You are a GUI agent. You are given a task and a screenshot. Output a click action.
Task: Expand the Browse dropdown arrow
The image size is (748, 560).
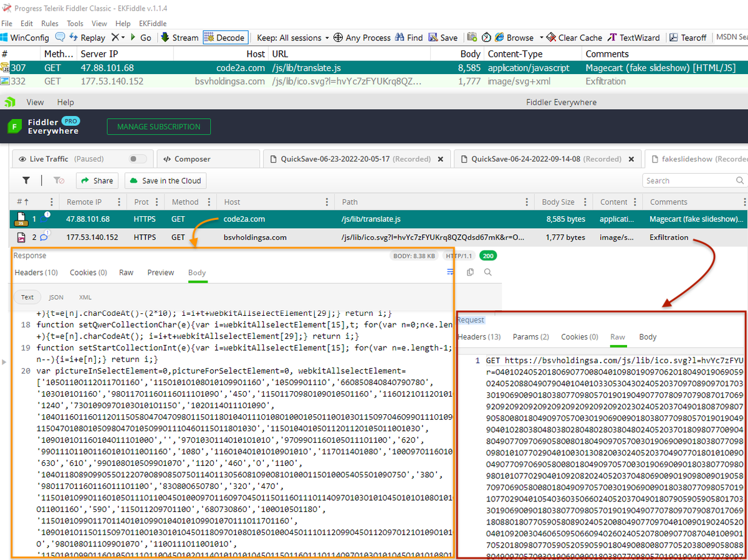point(542,37)
